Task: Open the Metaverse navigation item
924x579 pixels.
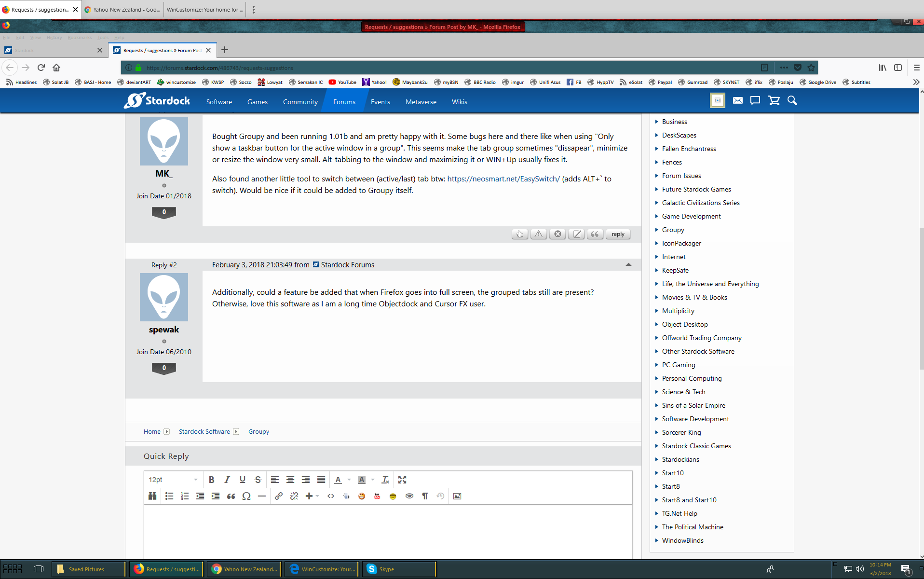Action: click(x=421, y=102)
